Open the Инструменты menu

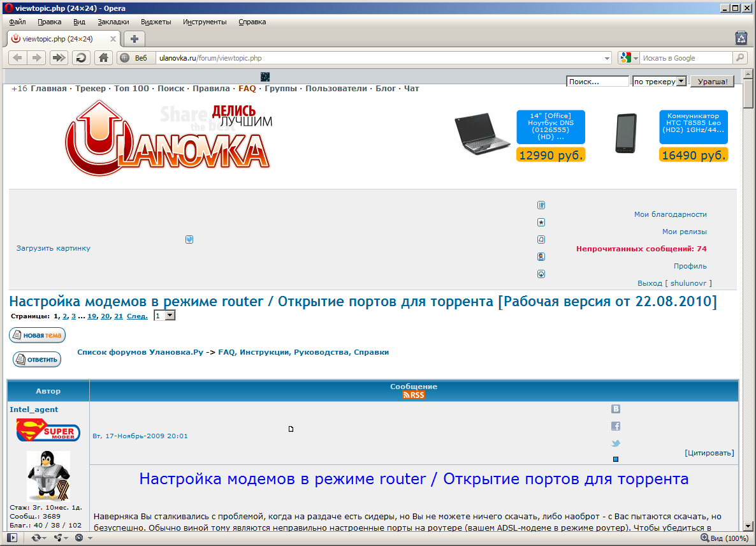click(x=205, y=22)
